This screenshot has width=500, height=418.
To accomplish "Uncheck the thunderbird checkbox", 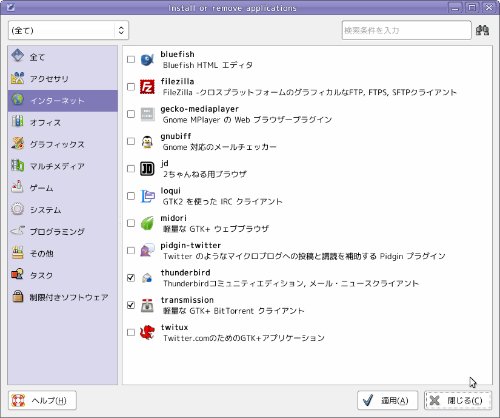I will (131, 278).
